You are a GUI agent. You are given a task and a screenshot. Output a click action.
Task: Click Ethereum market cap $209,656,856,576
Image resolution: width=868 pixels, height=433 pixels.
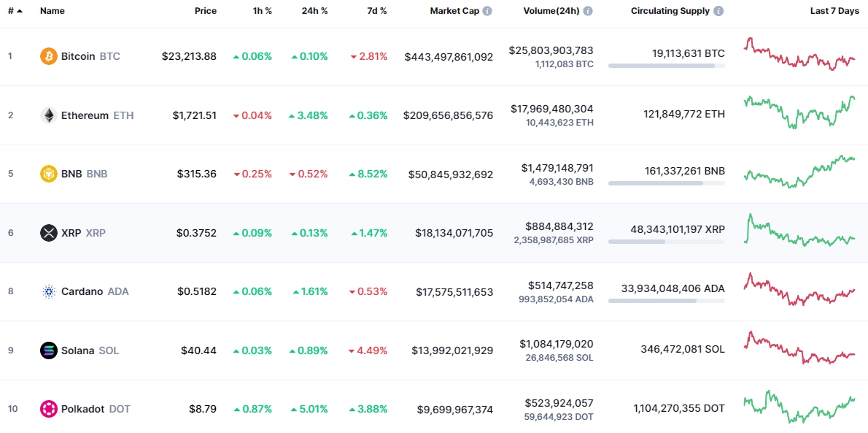pyautogui.click(x=448, y=115)
